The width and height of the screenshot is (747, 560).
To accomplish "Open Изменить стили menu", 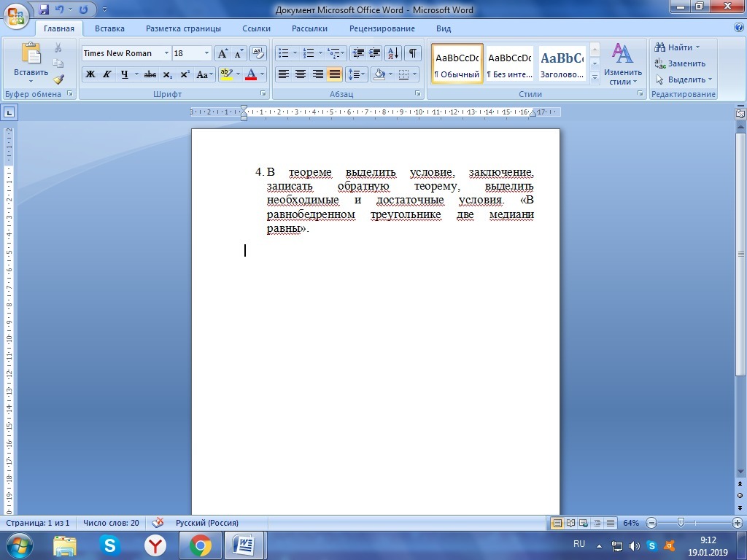I will tap(623, 64).
